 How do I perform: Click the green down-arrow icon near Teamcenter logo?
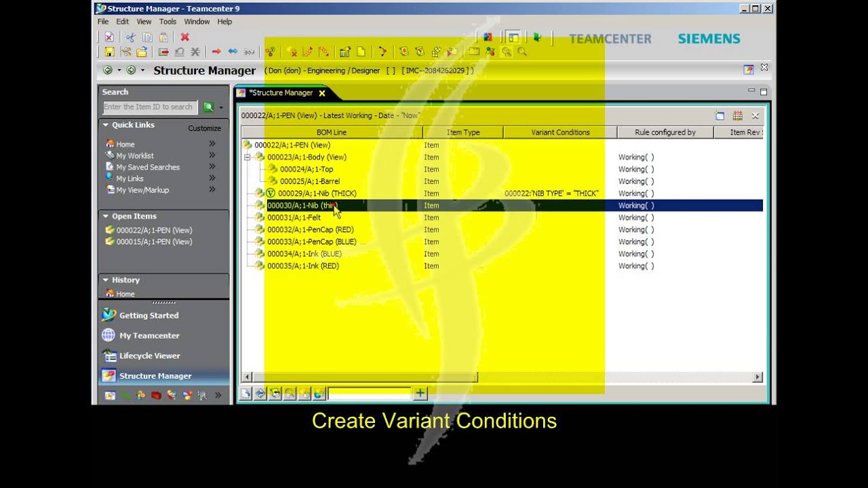[537, 38]
